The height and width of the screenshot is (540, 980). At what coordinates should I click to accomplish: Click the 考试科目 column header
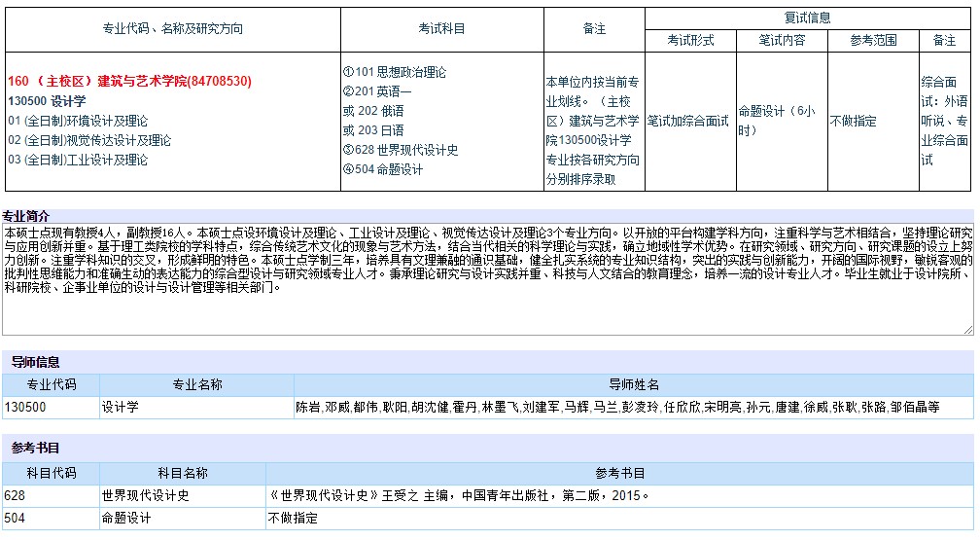click(x=442, y=28)
